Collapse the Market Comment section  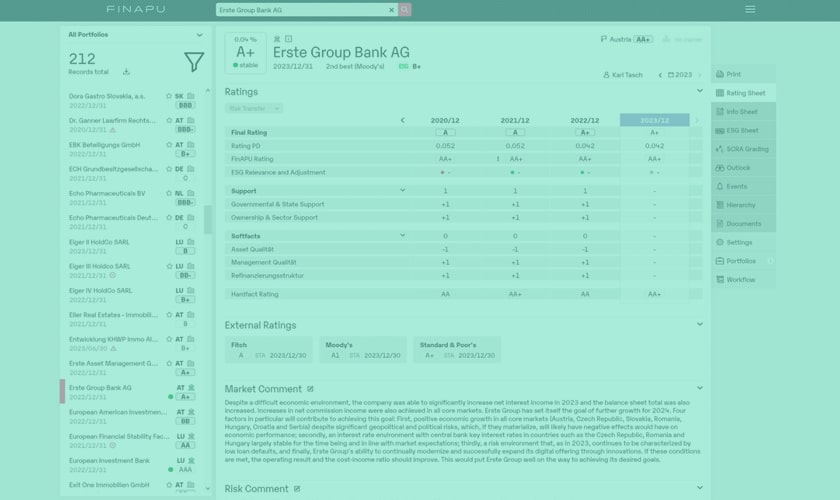(x=700, y=388)
